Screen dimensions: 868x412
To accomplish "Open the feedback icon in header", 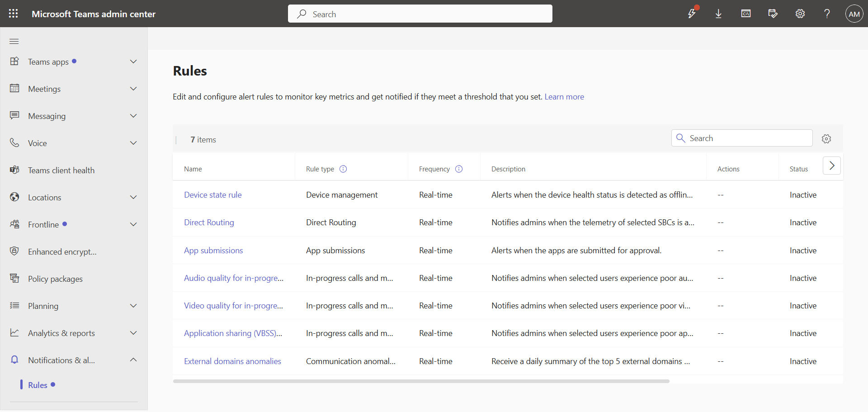I will (773, 14).
